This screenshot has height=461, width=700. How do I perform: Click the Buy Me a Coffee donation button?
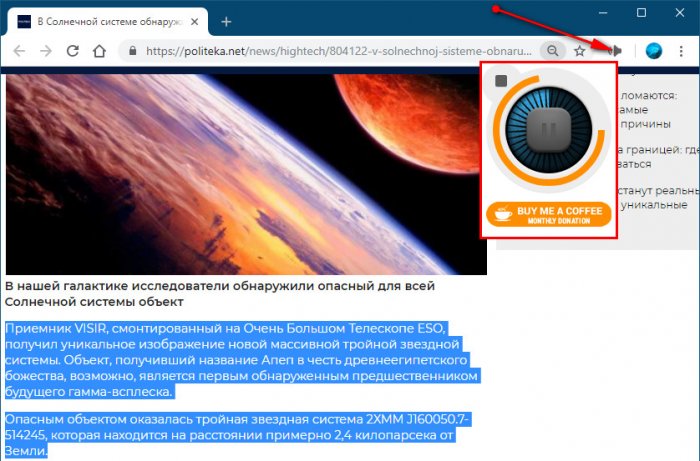pyautogui.click(x=549, y=215)
